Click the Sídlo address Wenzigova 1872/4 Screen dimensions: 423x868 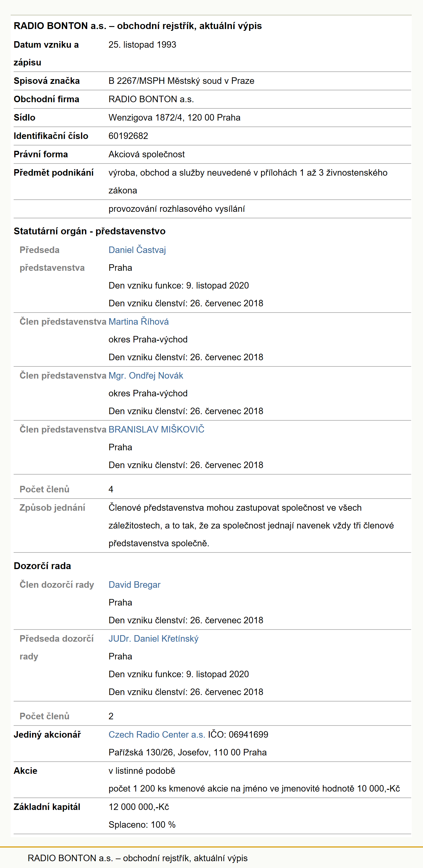174,118
